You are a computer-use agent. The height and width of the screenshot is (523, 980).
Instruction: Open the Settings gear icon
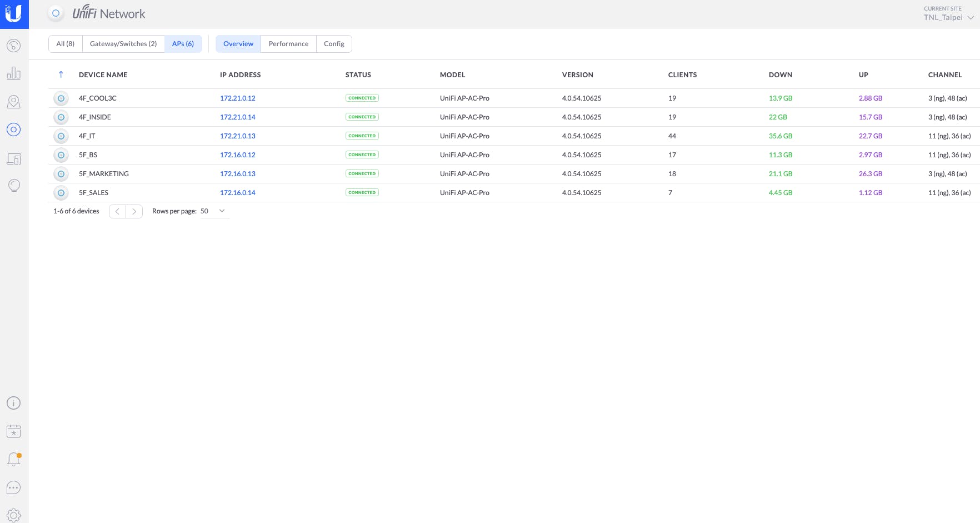[x=14, y=515]
